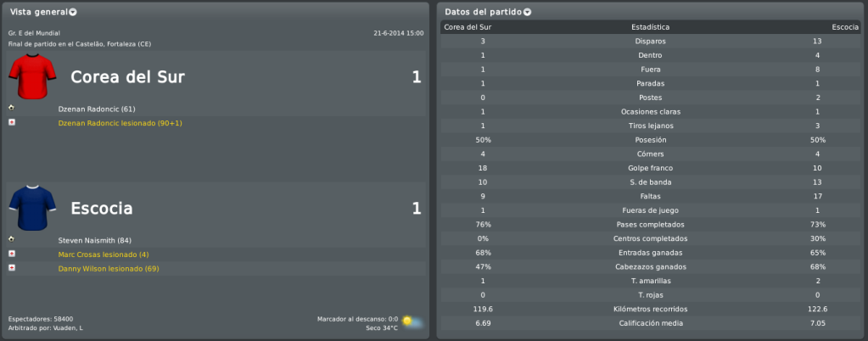868x341 pixels.
Task: Click the goal ball icon beside Steven Naismith
Action: pos(12,240)
